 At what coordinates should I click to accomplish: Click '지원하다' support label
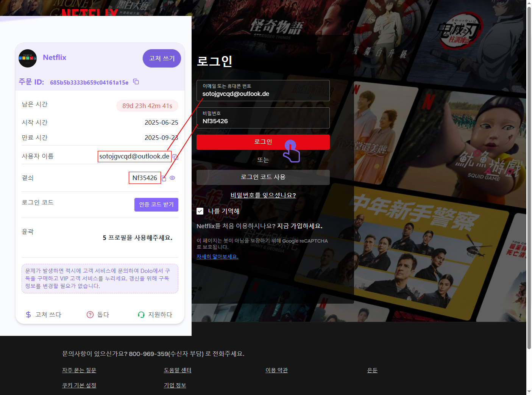point(160,315)
